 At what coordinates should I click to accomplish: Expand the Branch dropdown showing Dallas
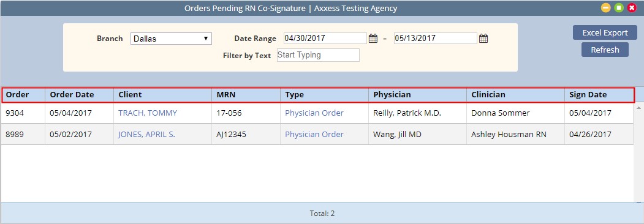point(171,39)
